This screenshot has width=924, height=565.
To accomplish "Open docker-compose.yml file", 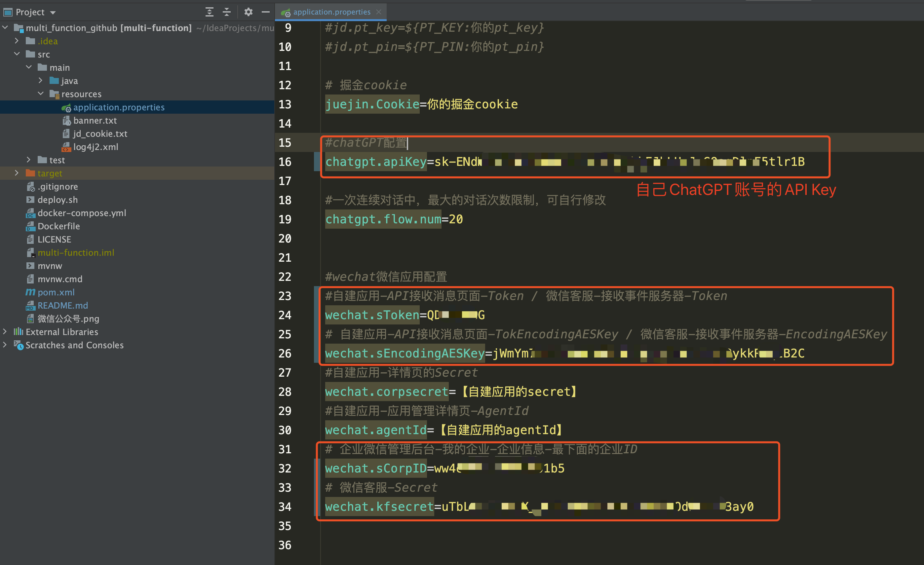I will 82,213.
